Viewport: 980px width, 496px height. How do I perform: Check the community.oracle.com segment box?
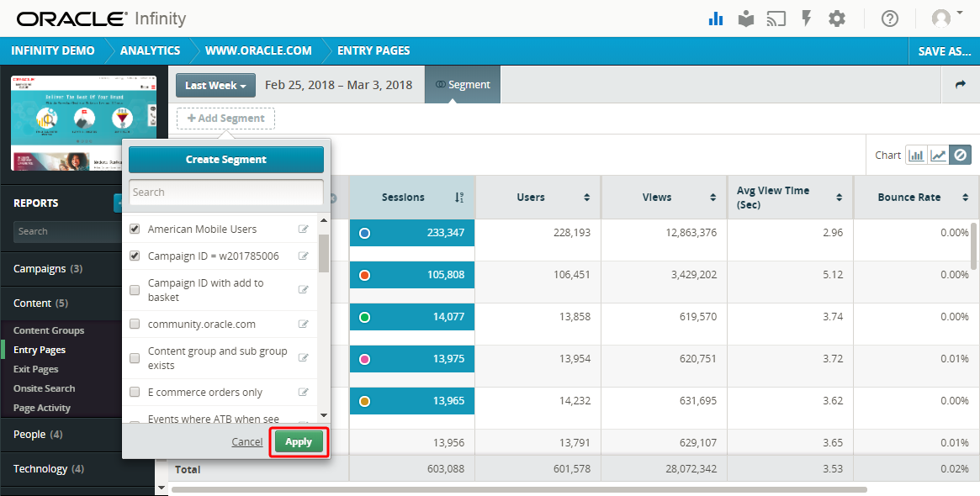pyautogui.click(x=135, y=325)
